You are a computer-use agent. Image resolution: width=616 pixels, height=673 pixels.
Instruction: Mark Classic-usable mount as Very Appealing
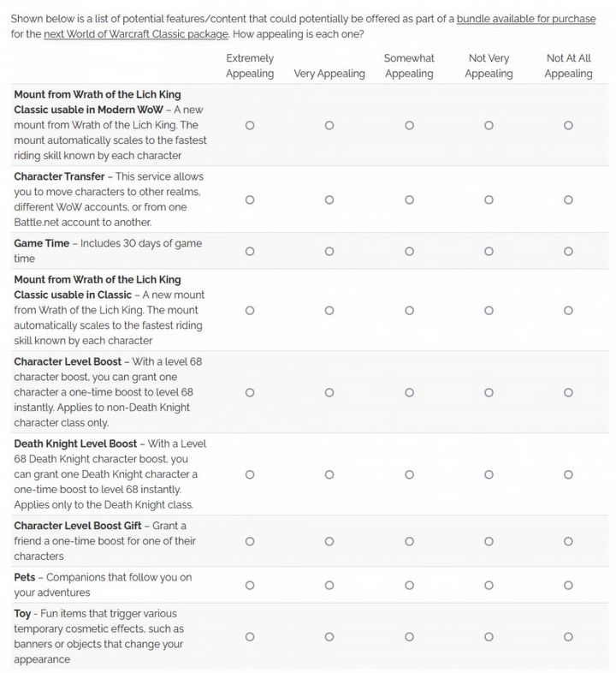(x=329, y=311)
